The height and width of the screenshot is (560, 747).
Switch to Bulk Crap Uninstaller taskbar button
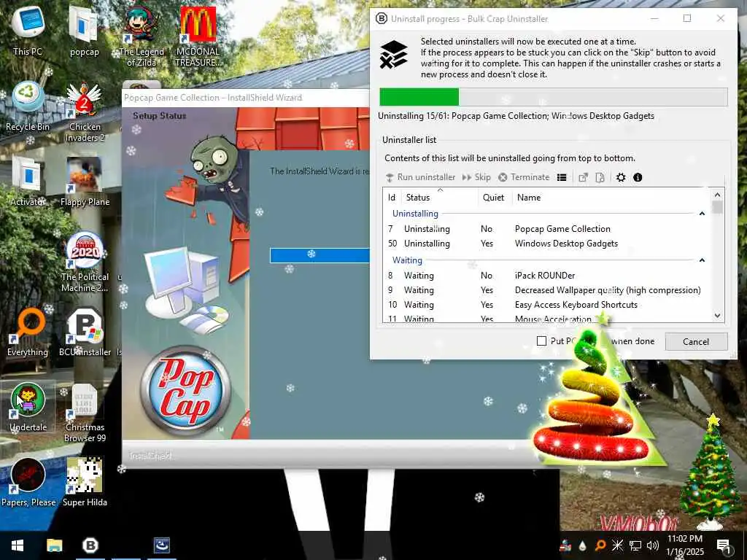point(90,545)
